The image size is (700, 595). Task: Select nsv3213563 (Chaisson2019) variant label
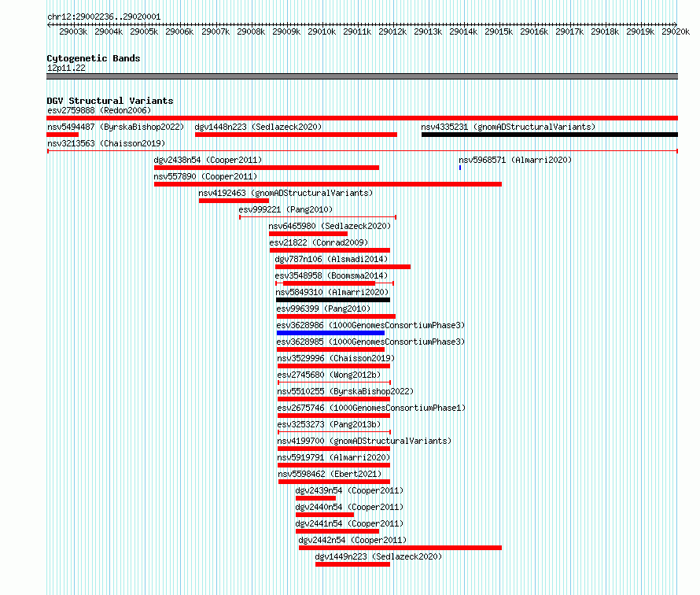pos(106,143)
